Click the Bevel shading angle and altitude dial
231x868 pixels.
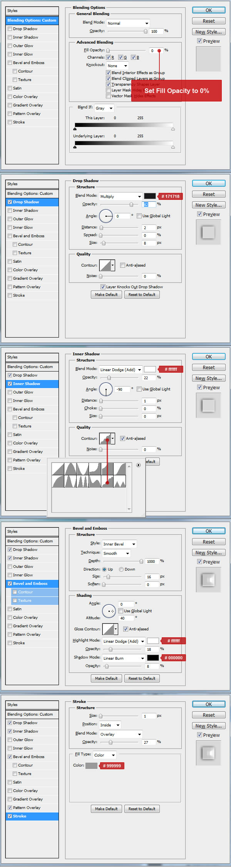pyautogui.click(x=109, y=611)
